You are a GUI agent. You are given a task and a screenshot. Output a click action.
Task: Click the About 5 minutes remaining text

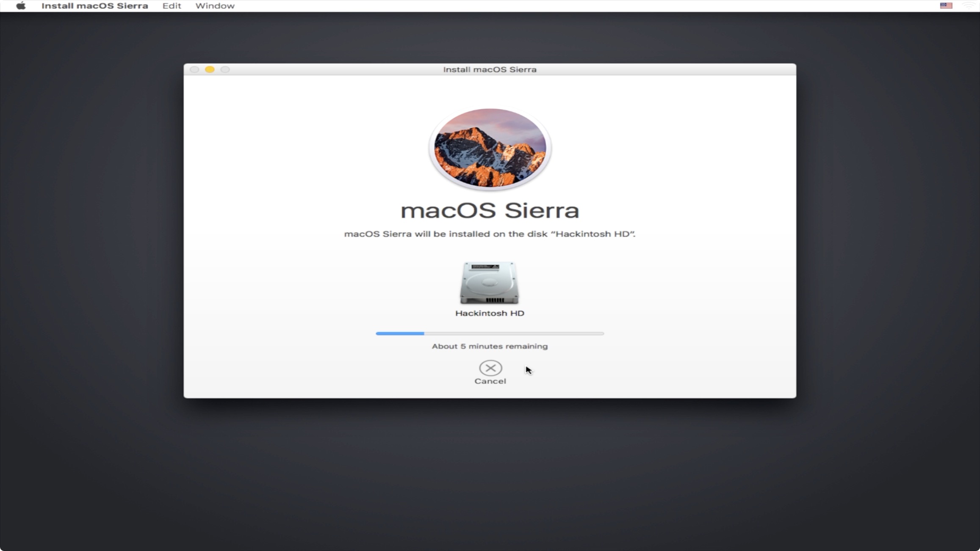point(490,346)
